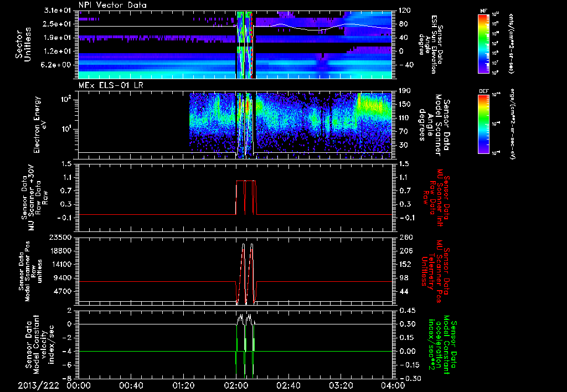Viewport: 567px width, 392px height.
Task: Click the "ergs/(cm**2-sr-sec-eV)" units label
Action: (x=512, y=124)
